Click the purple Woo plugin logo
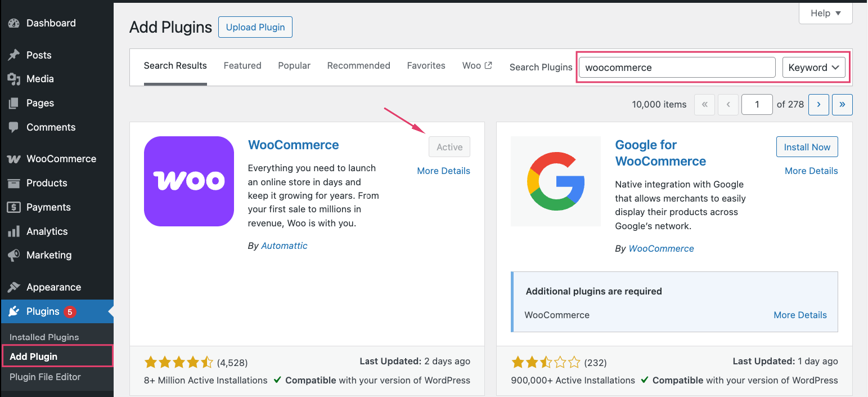 189,181
